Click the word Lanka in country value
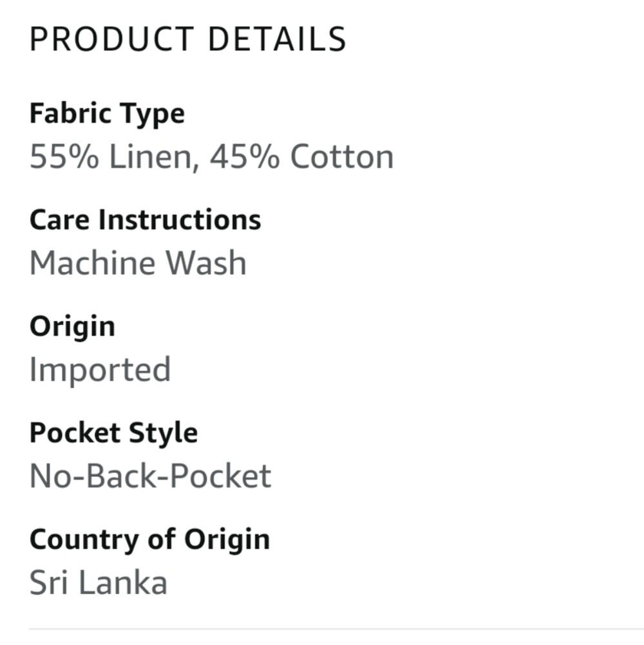Image resolution: width=644 pixels, height=645 pixels. pyautogui.click(x=122, y=583)
